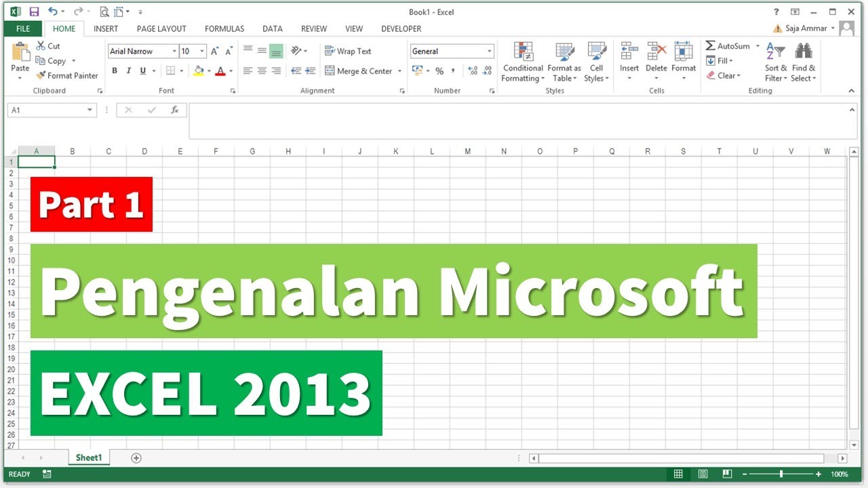Toggle align text left
Image resolution: width=868 pixels, height=488 pixels.
(x=248, y=71)
